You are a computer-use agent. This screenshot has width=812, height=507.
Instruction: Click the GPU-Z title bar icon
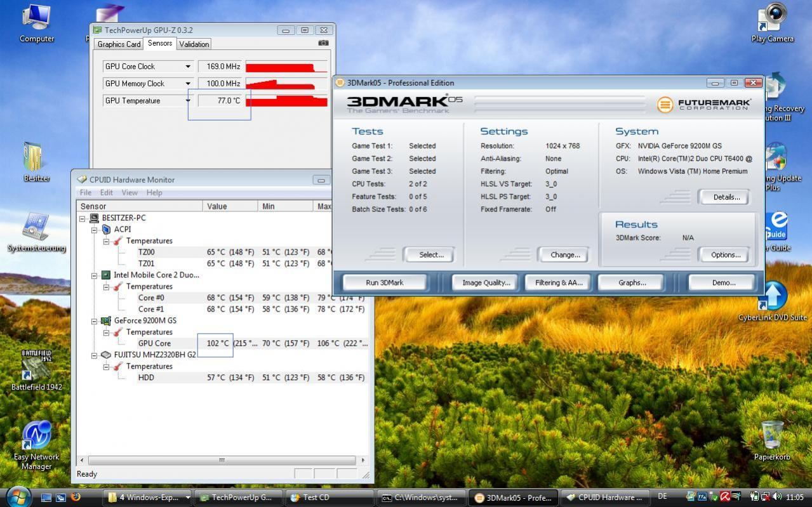pyautogui.click(x=97, y=30)
